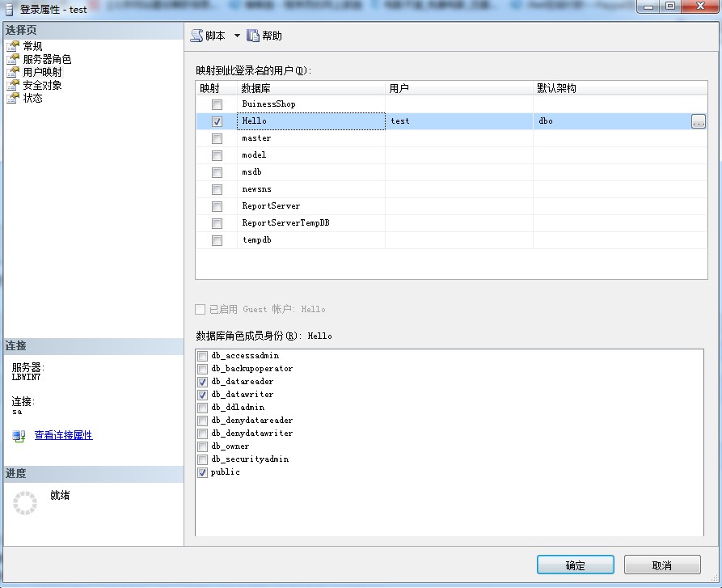This screenshot has width=722, height=588.
Task: Click the login properties window title icon
Action: pyautogui.click(x=9, y=9)
